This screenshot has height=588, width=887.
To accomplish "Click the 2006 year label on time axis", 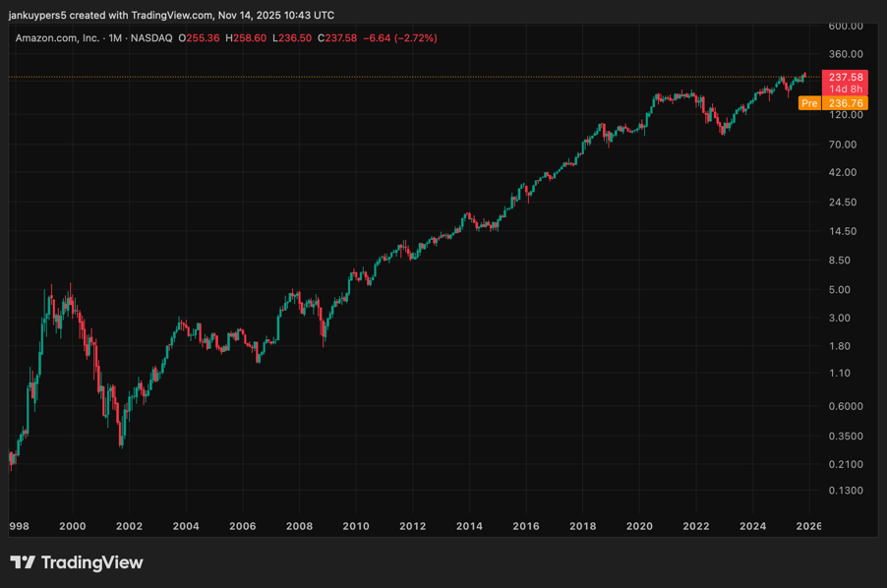I will click(x=243, y=526).
